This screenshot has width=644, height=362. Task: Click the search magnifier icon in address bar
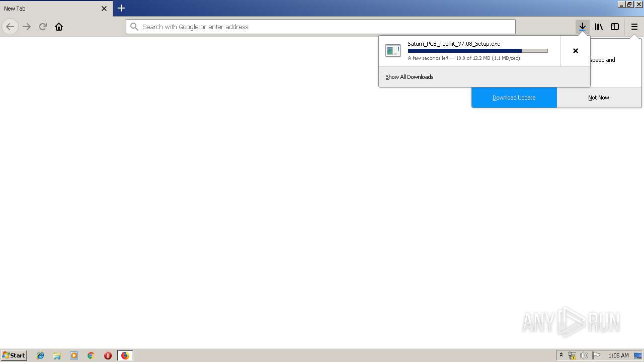point(134,27)
